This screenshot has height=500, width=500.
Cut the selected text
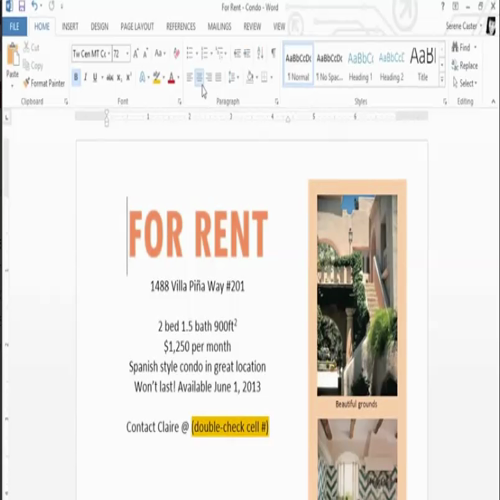(31, 48)
